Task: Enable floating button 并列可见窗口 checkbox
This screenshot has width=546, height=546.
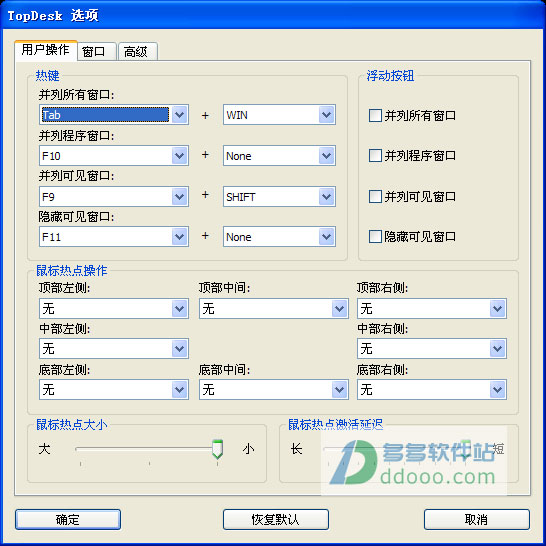Action: tap(375, 196)
